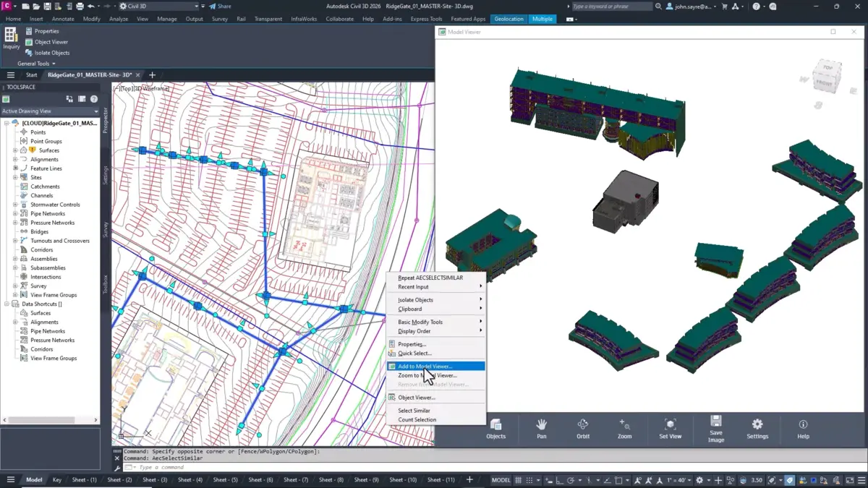Switch to the Settings vertical Toolspace tab
Screen dimensions: 868x488
(x=105, y=176)
